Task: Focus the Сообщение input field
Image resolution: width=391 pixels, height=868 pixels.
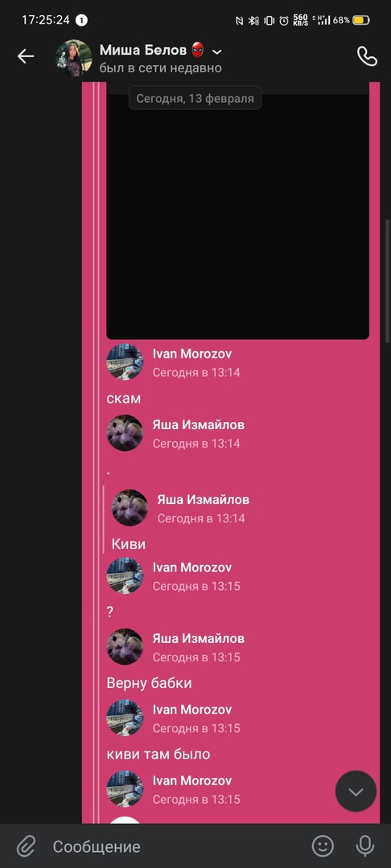Action: (177, 845)
